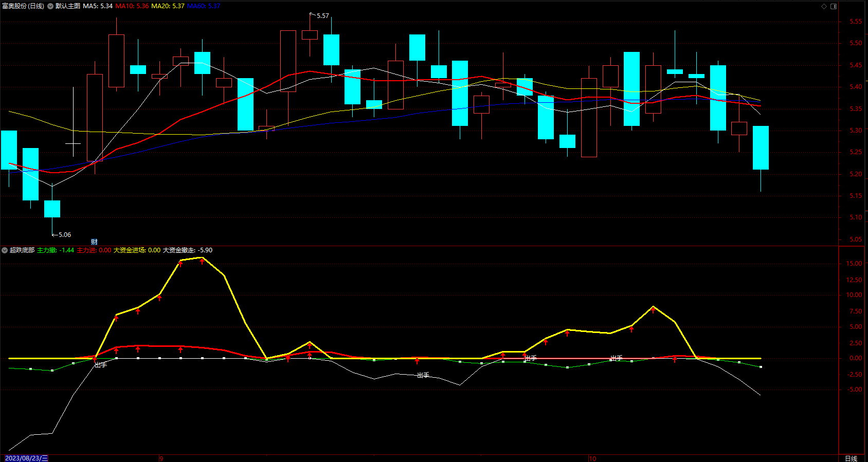
Task: Click the 日线 period label at bottom right
Action: (851, 458)
